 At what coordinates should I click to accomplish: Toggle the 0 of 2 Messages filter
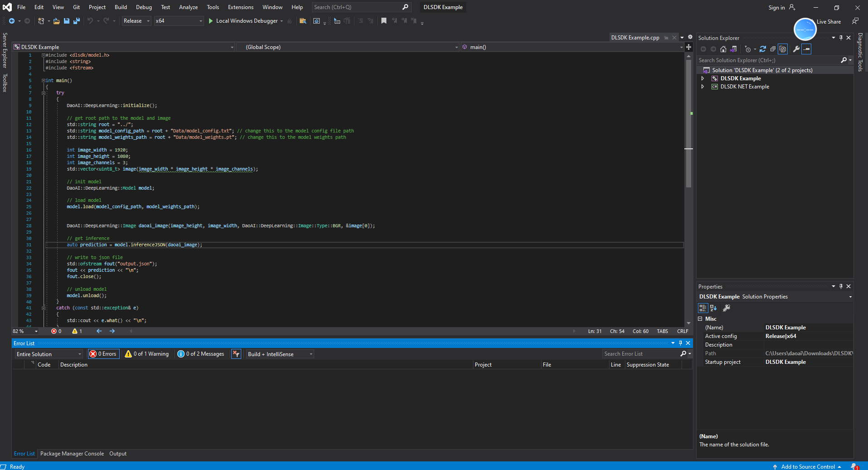pos(201,354)
